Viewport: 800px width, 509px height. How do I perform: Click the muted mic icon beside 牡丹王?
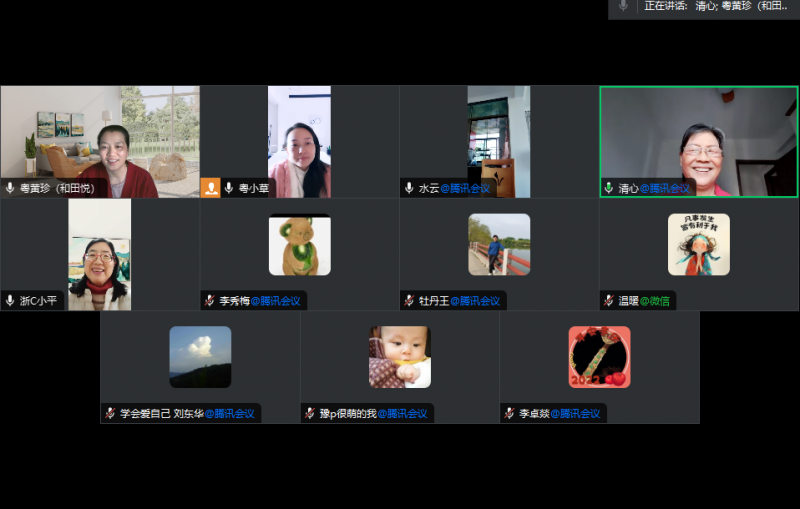409,301
